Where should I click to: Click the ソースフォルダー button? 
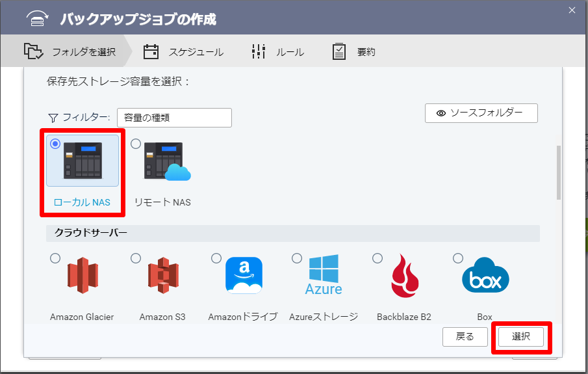[481, 113]
